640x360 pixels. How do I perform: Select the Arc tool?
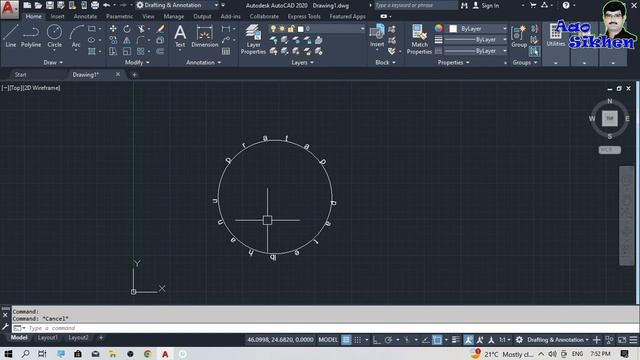coord(76,36)
